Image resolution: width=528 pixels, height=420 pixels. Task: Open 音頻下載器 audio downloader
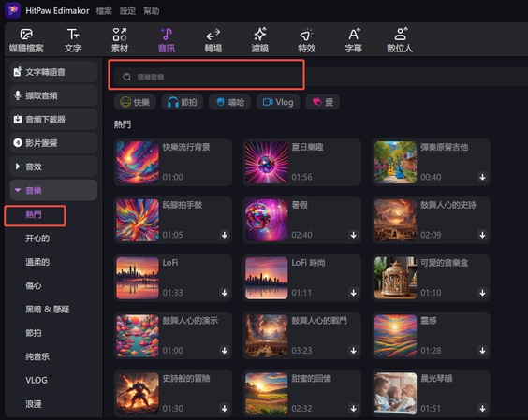tap(53, 119)
